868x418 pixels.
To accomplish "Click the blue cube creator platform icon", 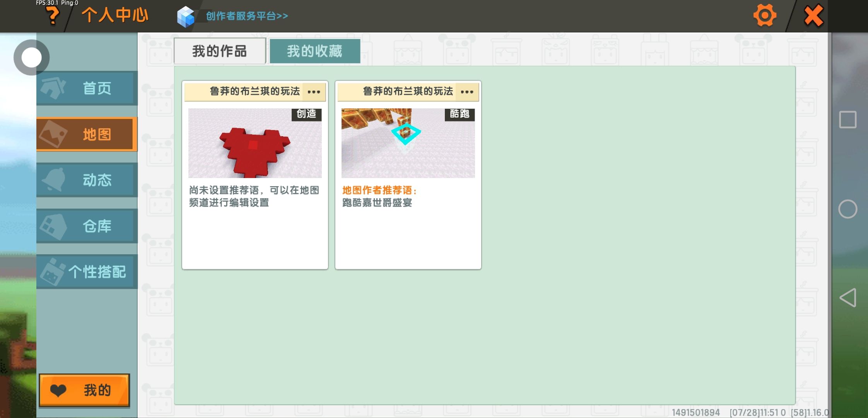I will click(x=186, y=16).
